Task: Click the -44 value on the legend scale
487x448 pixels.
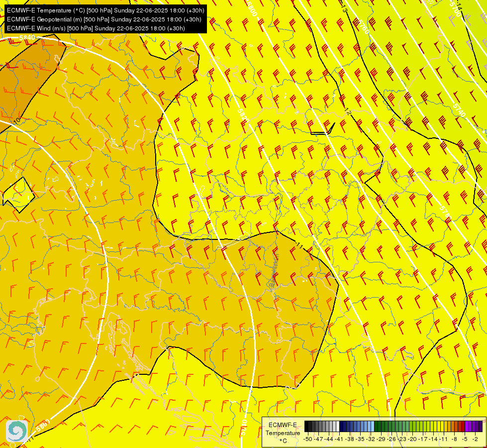Action: [x=329, y=440]
